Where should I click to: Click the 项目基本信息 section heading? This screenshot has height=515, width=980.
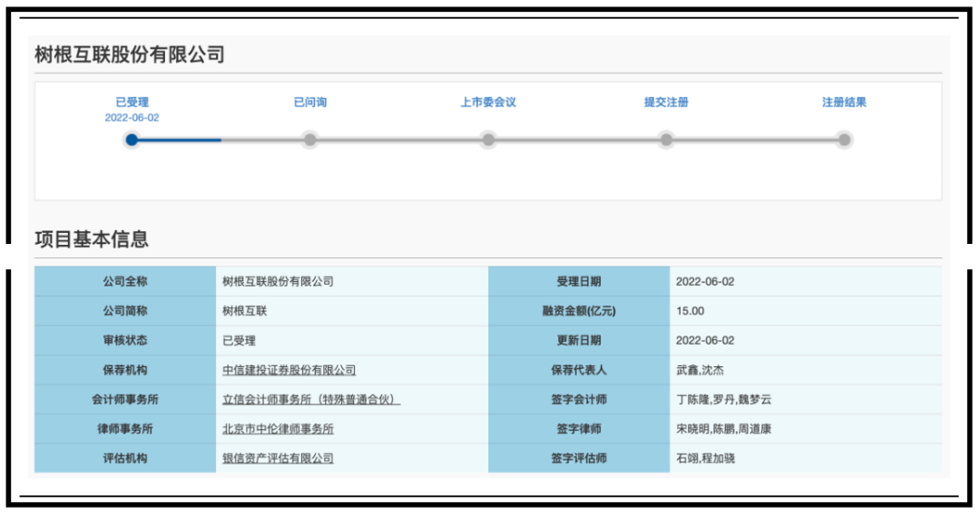92,239
